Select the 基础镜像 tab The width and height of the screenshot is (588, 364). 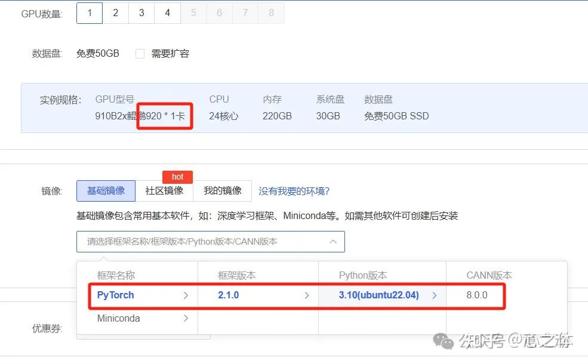pos(106,190)
